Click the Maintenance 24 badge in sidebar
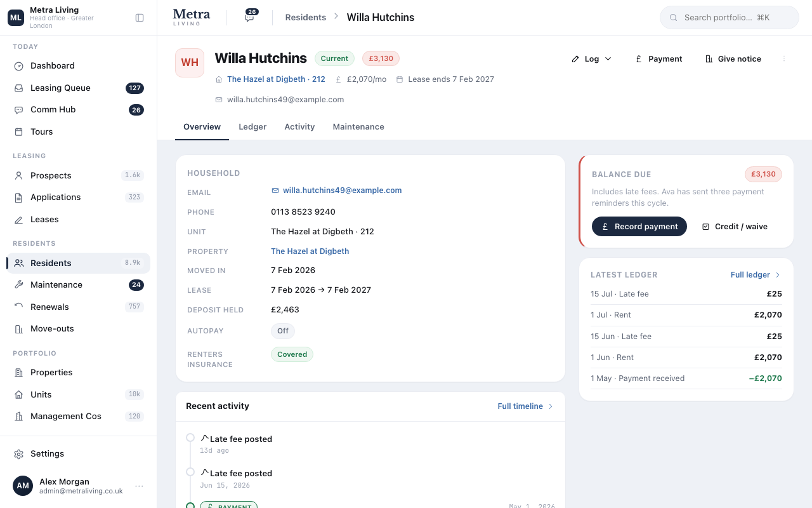This screenshot has height=508, width=812. pyautogui.click(x=136, y=285)
